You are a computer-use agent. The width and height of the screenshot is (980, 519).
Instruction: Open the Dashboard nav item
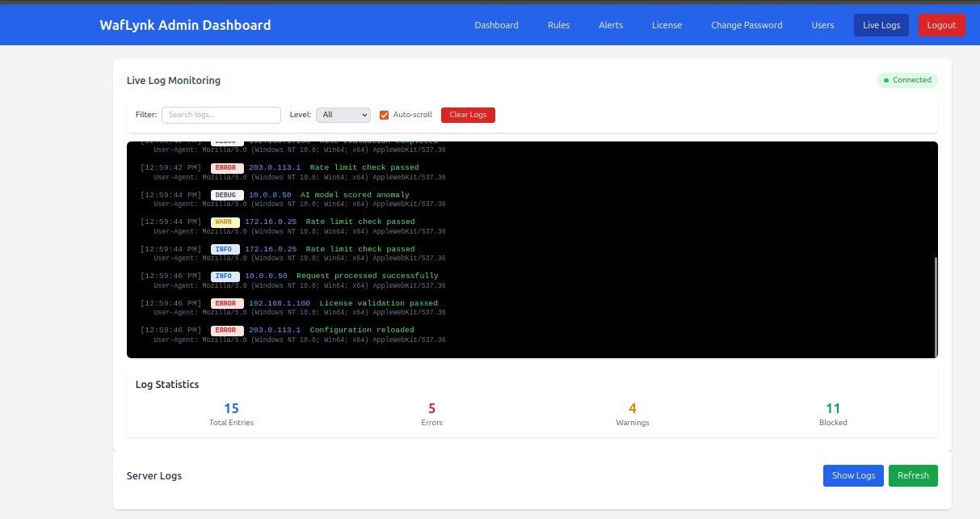click(x=496, y=25)
